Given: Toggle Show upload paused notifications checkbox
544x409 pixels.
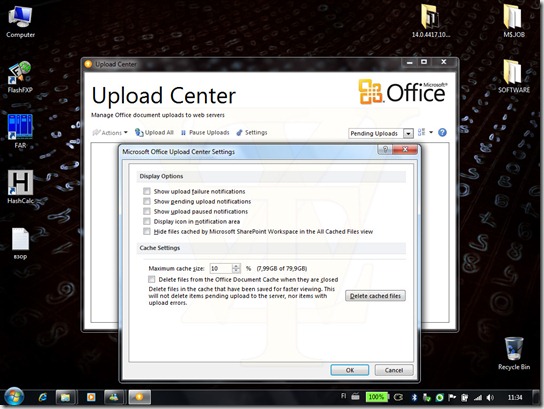Looking at the screenshot, I should coord(147,211).
